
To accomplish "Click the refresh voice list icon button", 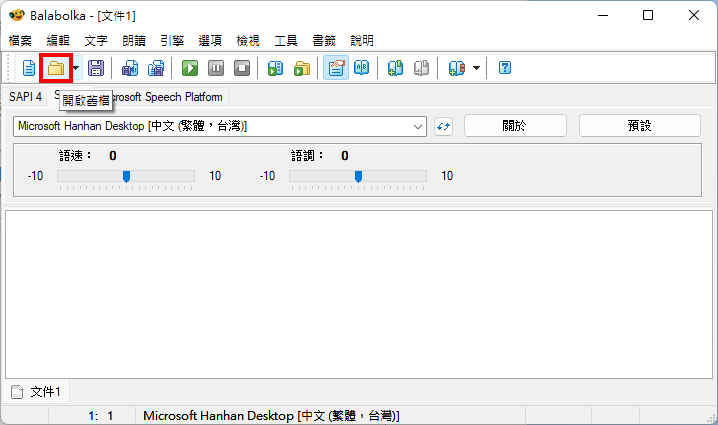I will point(443,126).
